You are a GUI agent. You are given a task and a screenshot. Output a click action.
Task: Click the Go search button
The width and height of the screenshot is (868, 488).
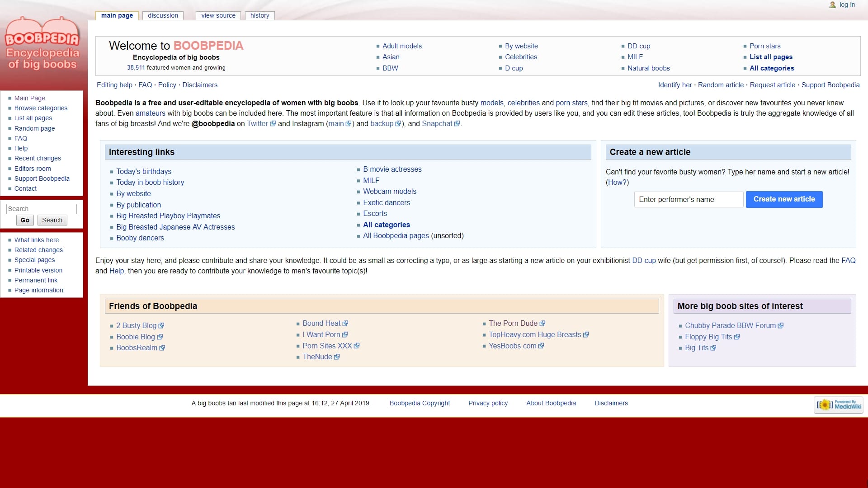(25, 220)
